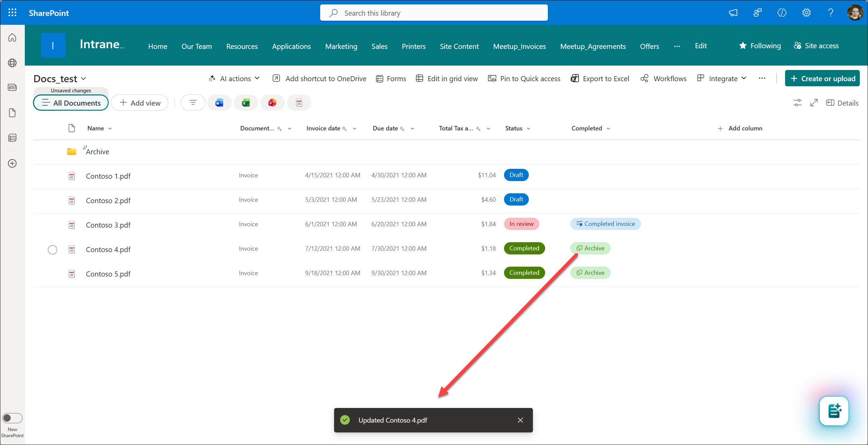The image size is (868, 445).
Task: Filter documents by PDF file type
Action: [299, 103]
